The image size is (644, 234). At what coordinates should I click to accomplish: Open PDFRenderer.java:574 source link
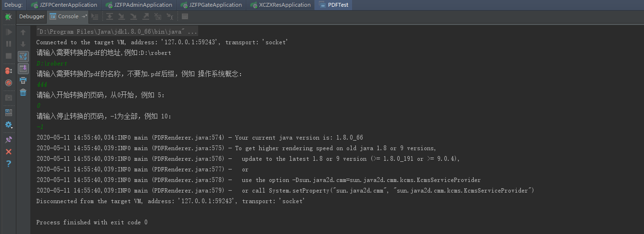[x=188, y=138]
